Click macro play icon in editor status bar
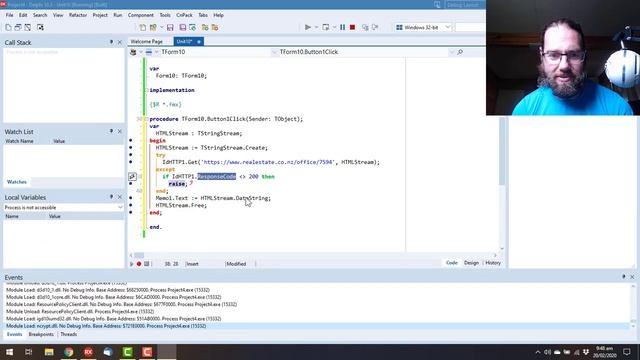The image size is (640, 360). pyautogui.click(x=131, y=264)
